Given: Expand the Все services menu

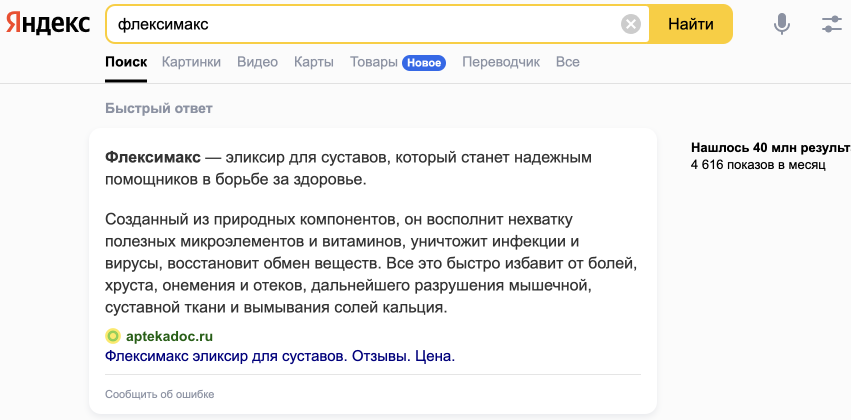Looking at the screenshot, I should click(x=567, y=62).
